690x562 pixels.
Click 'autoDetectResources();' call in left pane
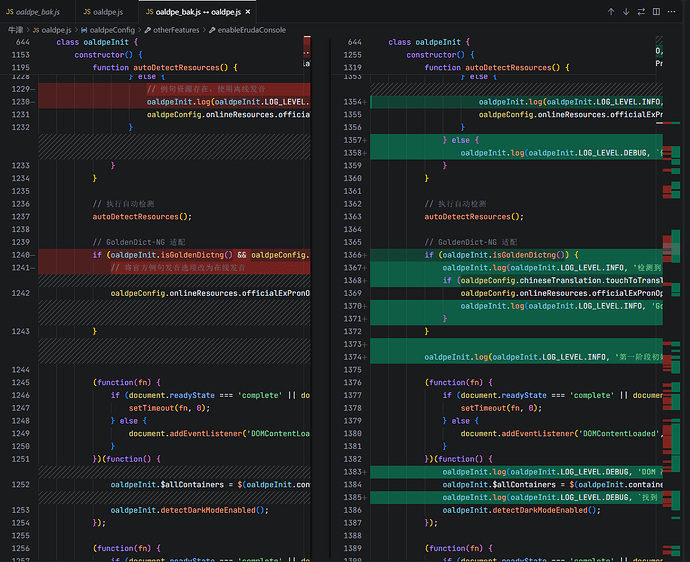pyautogui.click(x=142, y=217)
